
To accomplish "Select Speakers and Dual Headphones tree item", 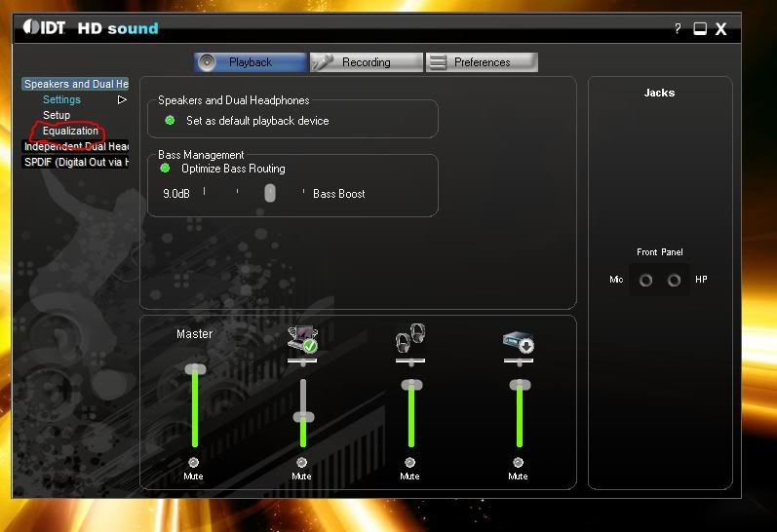I will [x=75, y=84].
